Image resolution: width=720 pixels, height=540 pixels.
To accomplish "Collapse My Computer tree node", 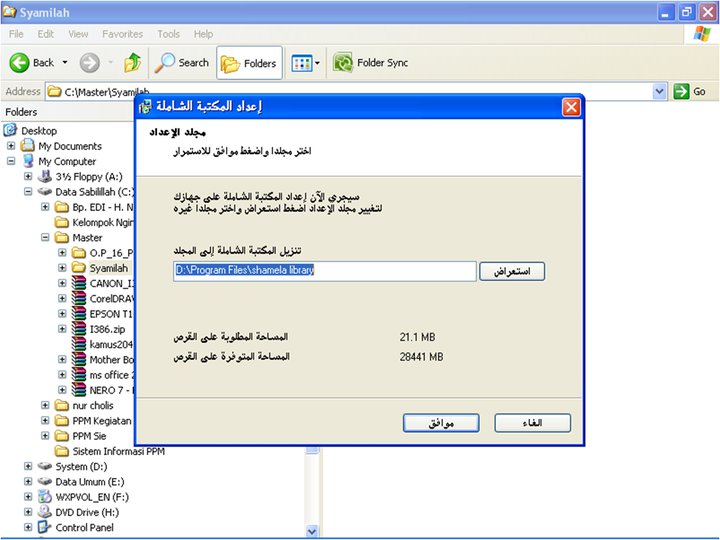I will pos(11,161).
